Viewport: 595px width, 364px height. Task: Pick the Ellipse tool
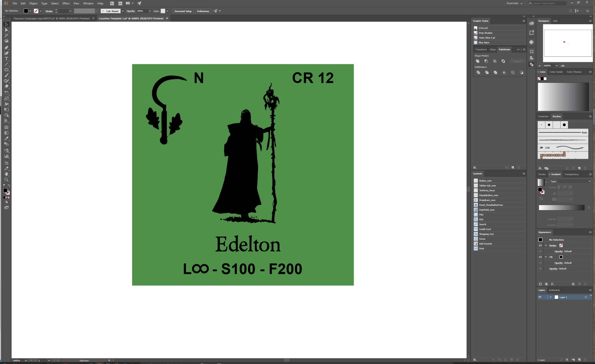click(x=7, y=70)
